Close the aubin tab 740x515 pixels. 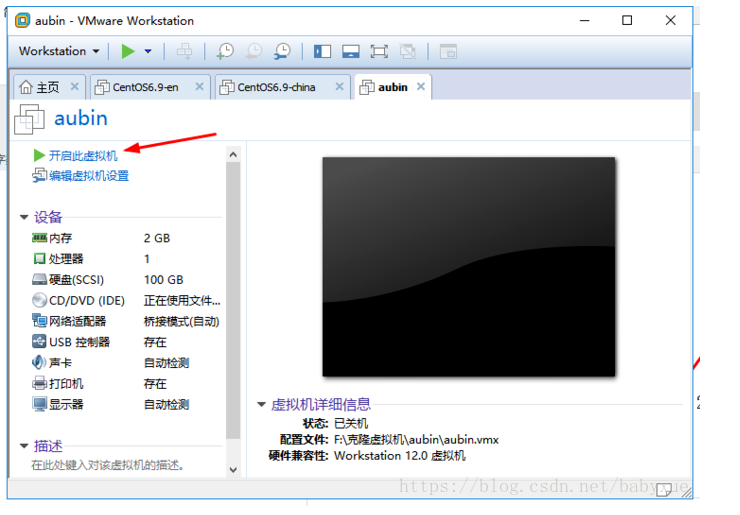click(421, 86)
